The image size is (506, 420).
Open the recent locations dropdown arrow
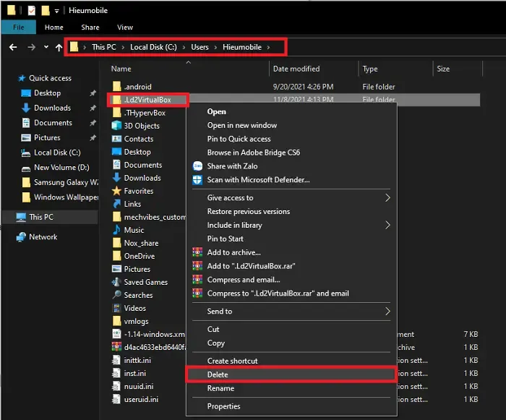pyautogui.click(x=46, y=48)
